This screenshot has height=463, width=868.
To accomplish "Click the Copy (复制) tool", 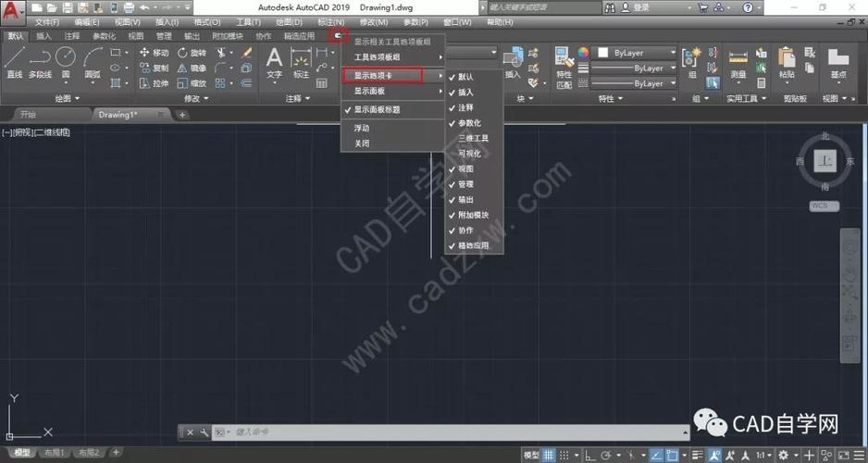I will 154,69.
